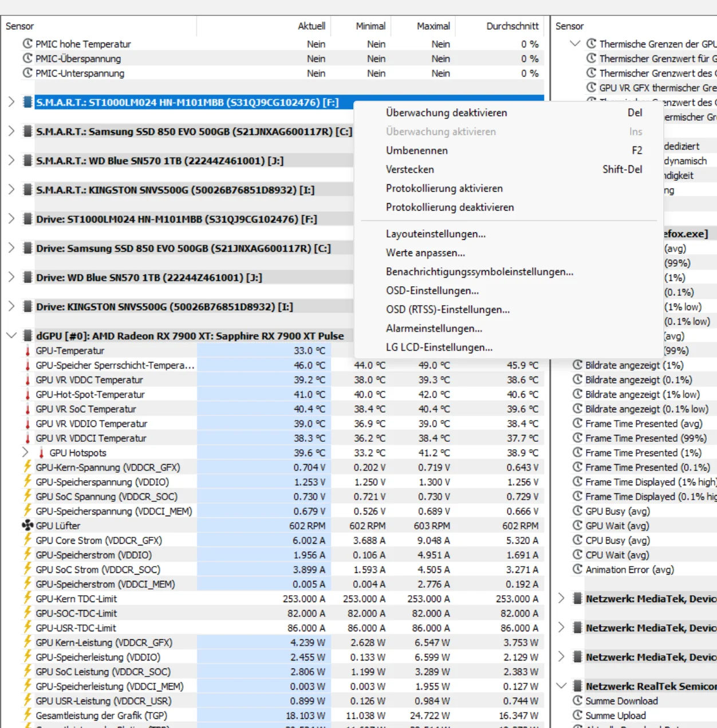Expand S.M.A.R.T. Samsung SSD 850 EVO group
This screenshot has height=728, width=717.
(11, 131)
